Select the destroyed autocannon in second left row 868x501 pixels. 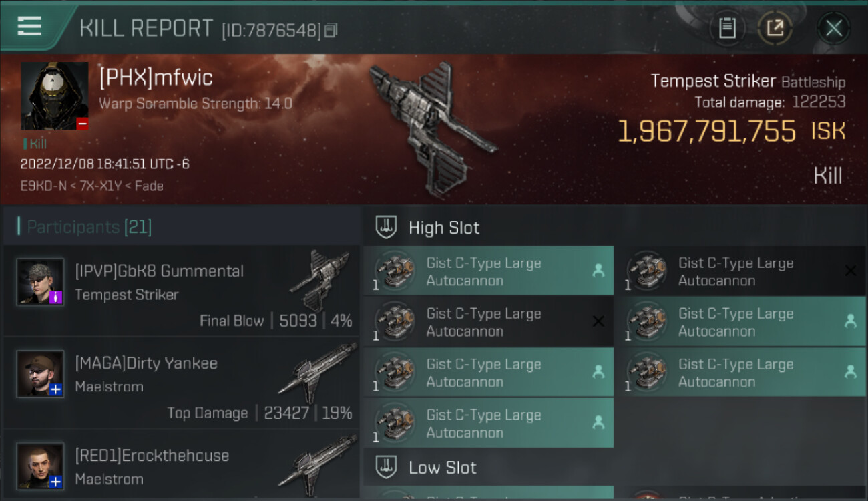pyautogui.click(x=489, y=322)
